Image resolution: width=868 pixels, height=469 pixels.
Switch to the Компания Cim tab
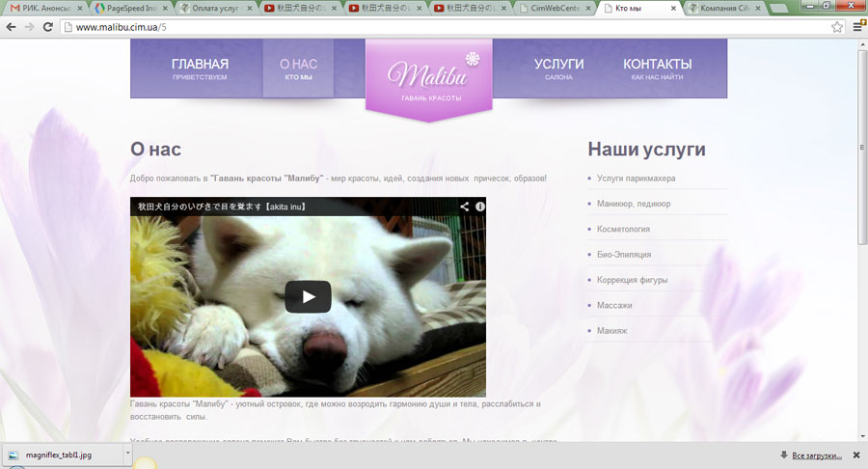(x=722, y=9)
